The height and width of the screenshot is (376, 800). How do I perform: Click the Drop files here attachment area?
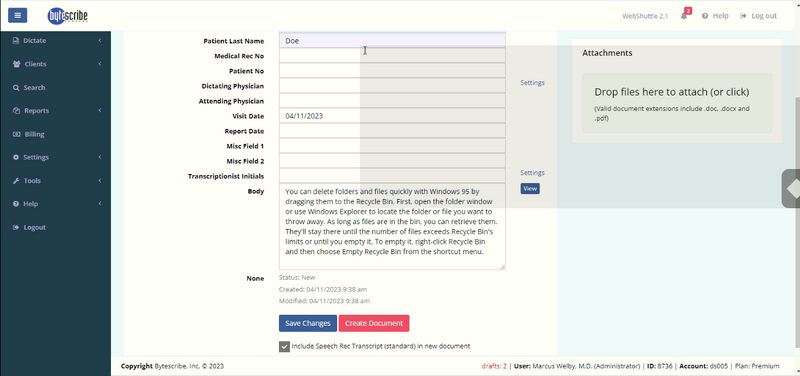[677, 103]
